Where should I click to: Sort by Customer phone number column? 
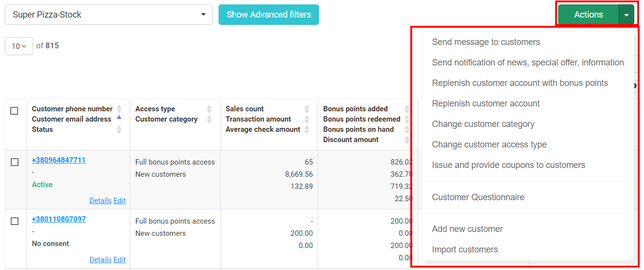119,109
